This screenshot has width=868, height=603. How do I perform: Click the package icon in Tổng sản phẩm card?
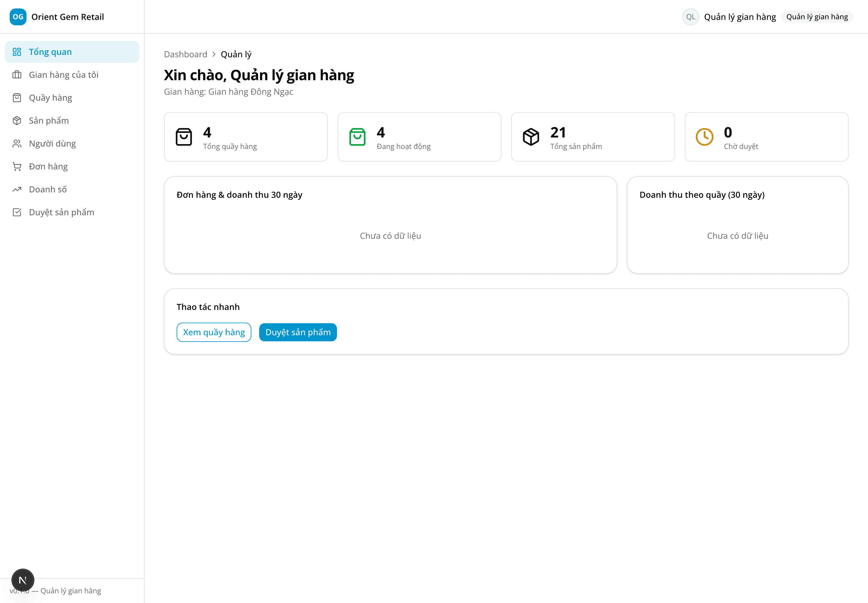click(531, 137)
